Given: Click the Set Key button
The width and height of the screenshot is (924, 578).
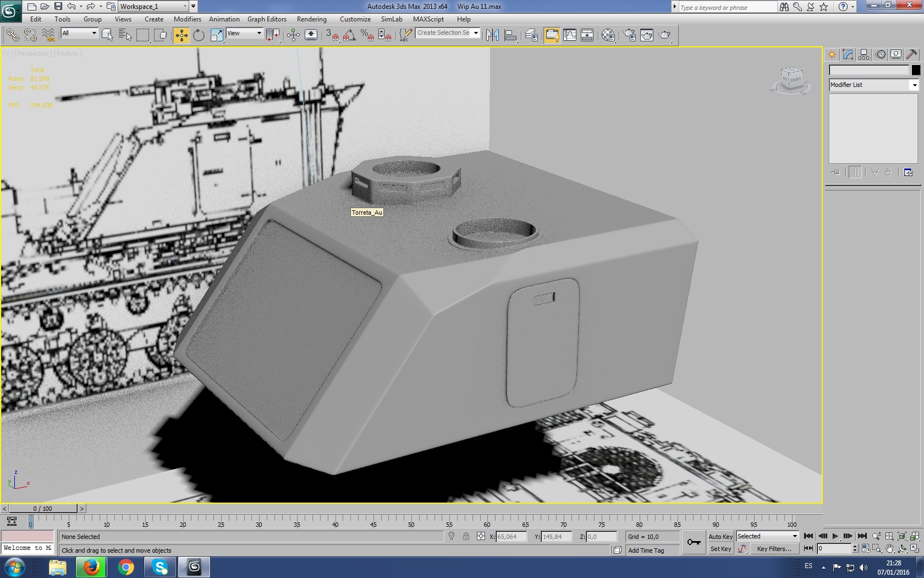Looking at the screenshot, I should pyautogui.click(x=721, y=549).
